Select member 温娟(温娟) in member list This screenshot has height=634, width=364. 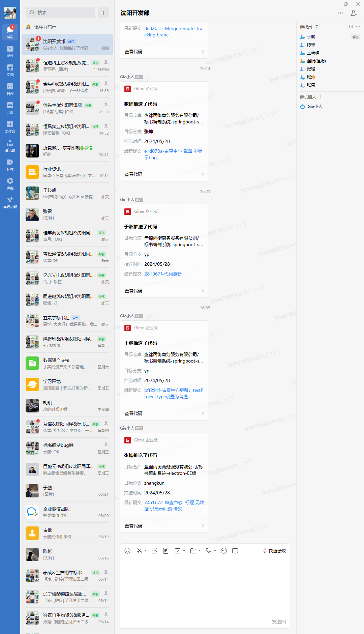point(316,61)
